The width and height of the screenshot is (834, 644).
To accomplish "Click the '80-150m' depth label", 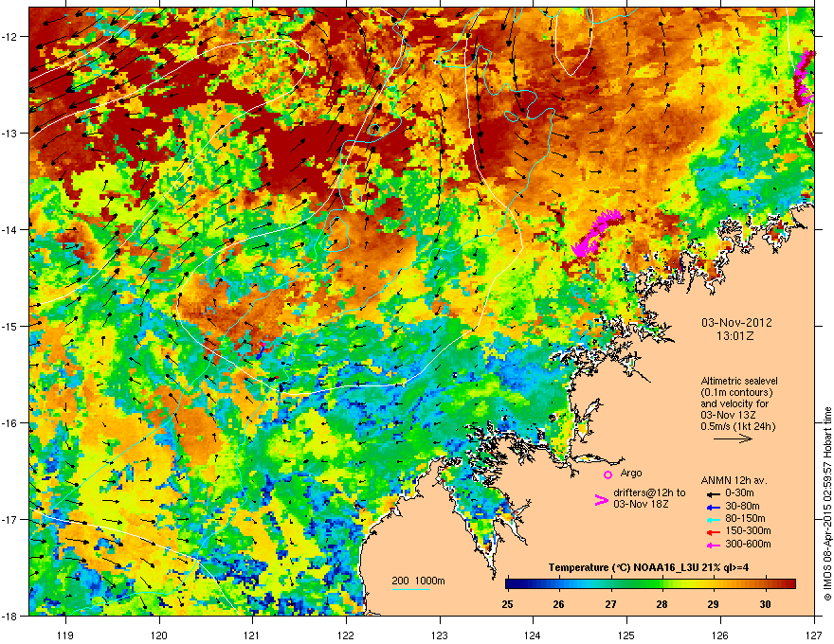I will coord(745,519).
